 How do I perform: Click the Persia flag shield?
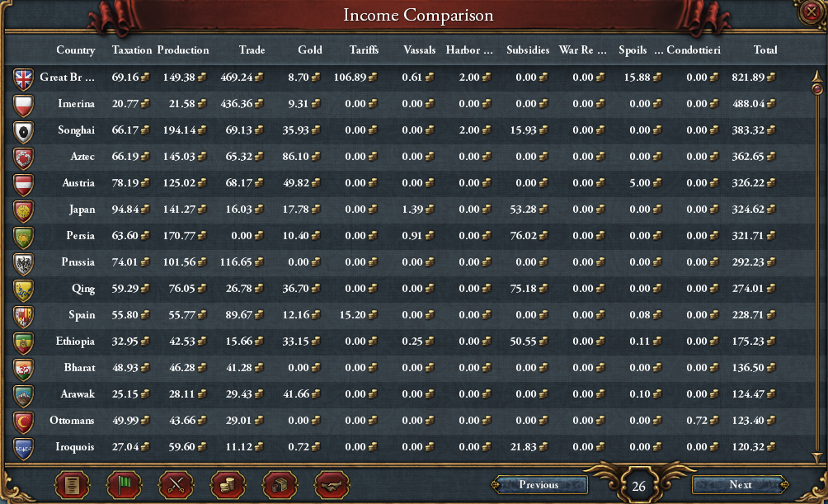point(24,238)
